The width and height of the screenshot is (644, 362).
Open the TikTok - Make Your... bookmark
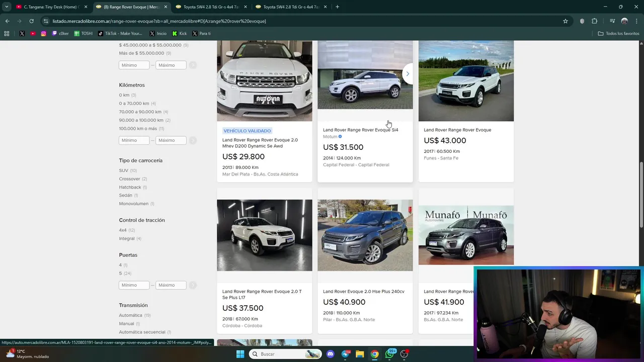coord(121,34)
